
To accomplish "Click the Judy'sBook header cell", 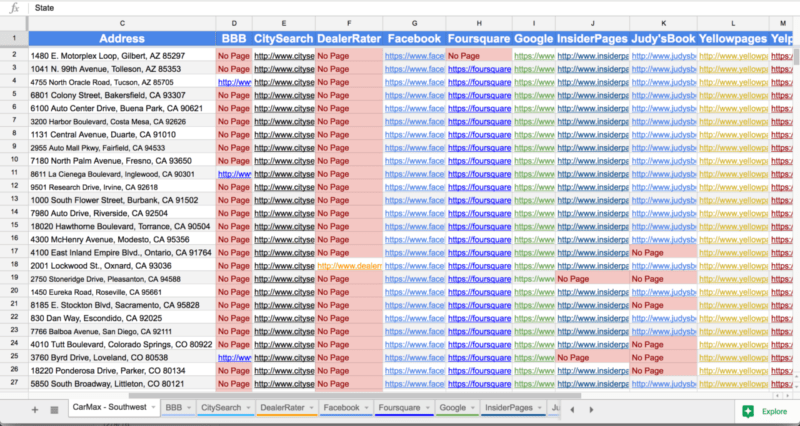I will coord(663,39).
